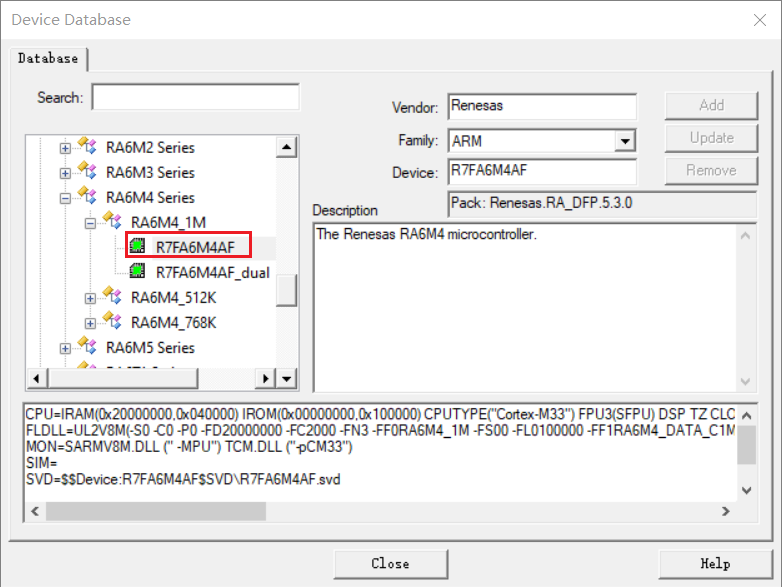Image resolution: width=782 pixels, height=587 pixels.
Task: Focus the Search input field
Action: coord(196,97)
